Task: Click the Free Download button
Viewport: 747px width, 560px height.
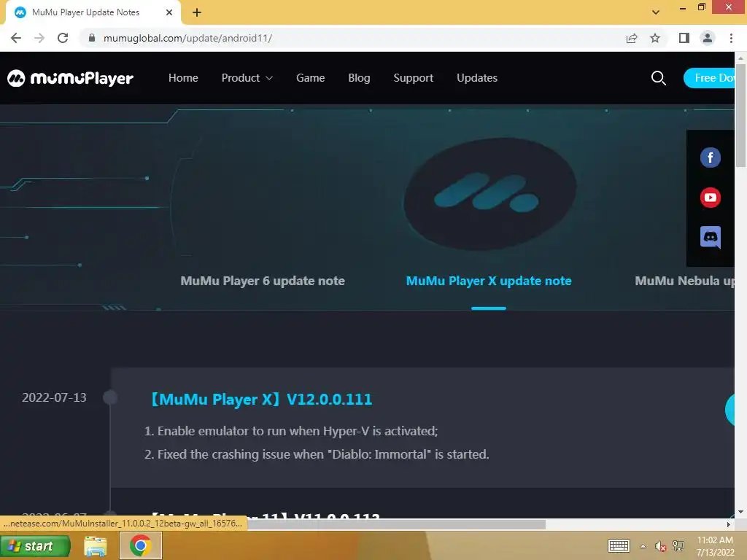Action: pos(709,78)
